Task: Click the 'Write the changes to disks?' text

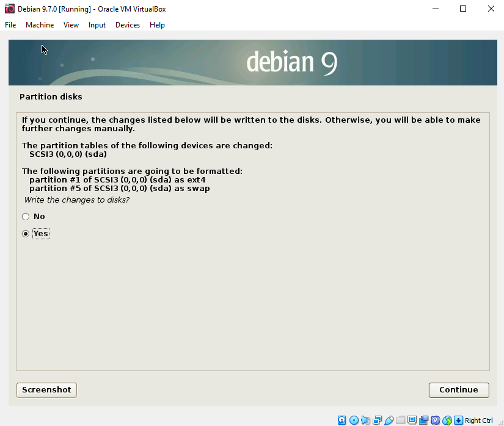Action: (x=77, y=200)
